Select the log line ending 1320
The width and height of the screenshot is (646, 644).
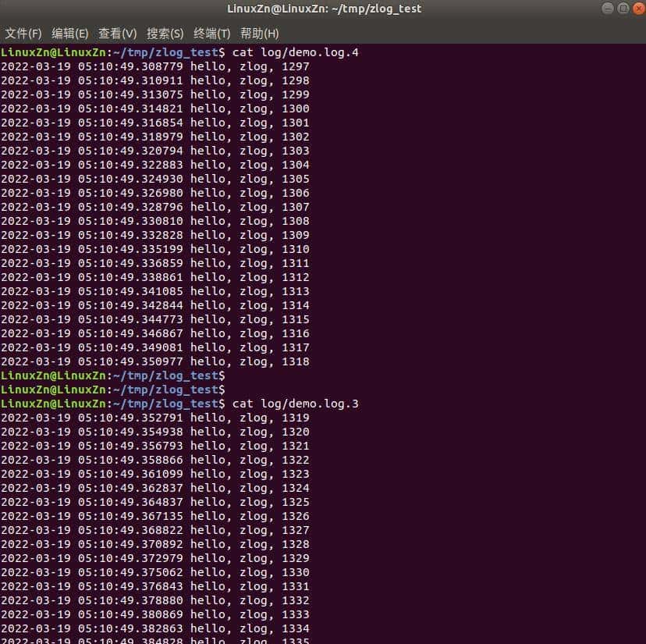click(x=155, y=432)
